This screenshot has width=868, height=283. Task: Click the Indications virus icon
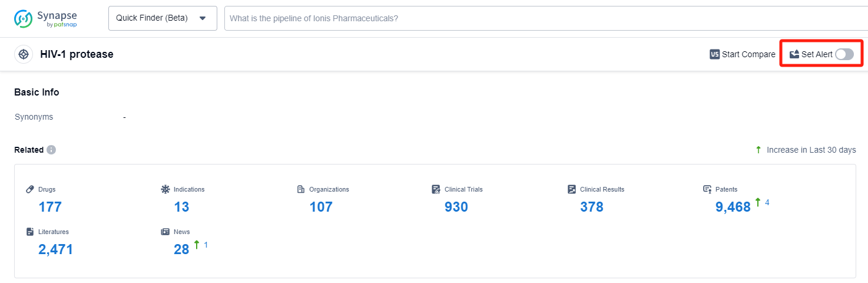(165, 189)
